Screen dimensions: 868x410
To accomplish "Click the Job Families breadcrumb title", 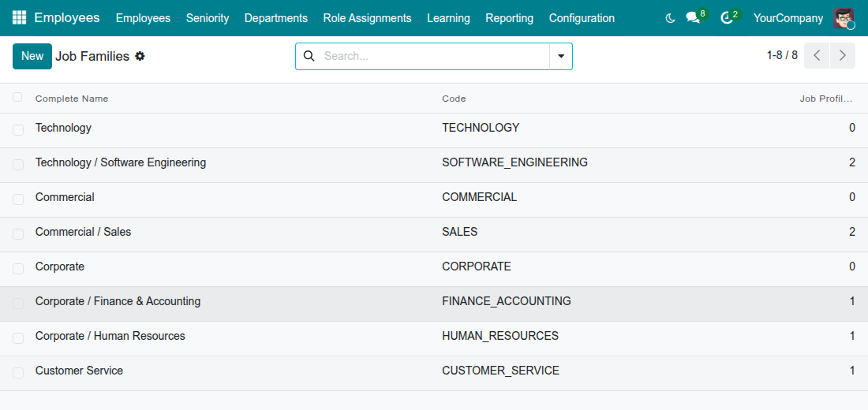I will tap(92, 56).
